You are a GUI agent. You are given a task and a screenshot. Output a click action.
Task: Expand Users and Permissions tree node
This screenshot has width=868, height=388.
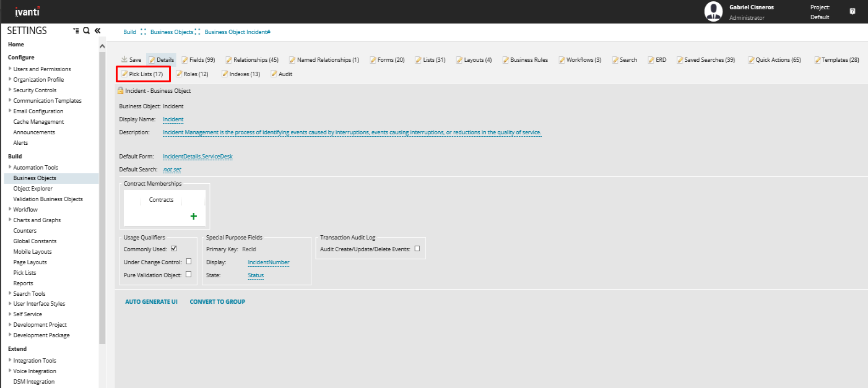pyautogui.click(x=10, y=69)
